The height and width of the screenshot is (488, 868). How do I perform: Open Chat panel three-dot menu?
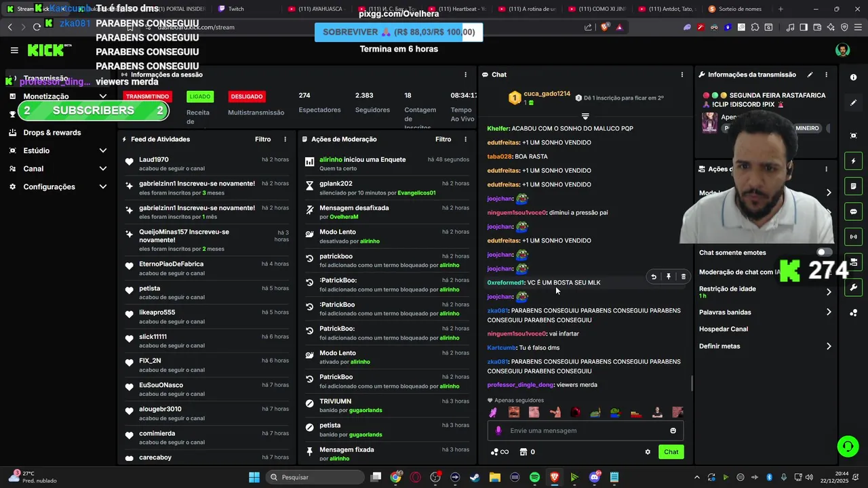[682, 75]
